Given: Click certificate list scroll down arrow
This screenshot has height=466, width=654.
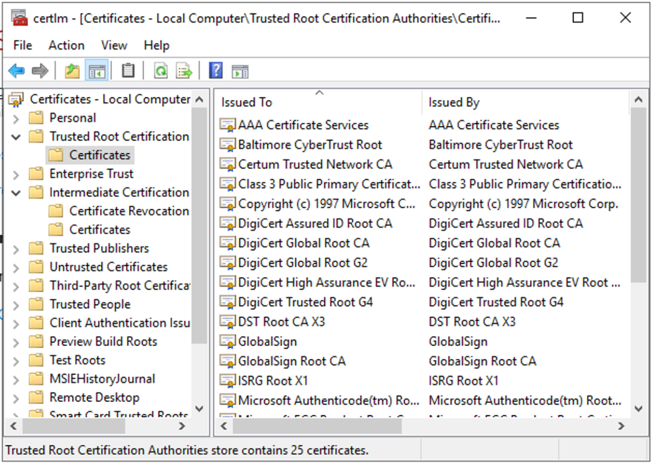Looking at the screenshot, I should pos(638,409).
